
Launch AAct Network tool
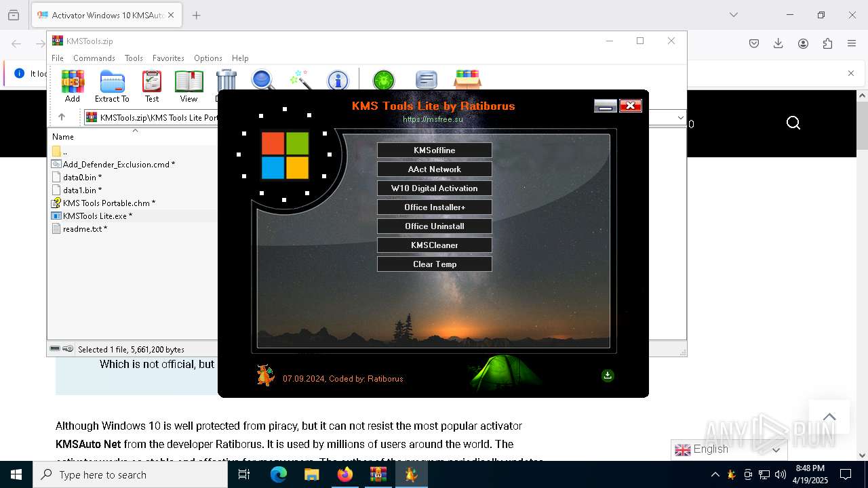click(435, 169)
